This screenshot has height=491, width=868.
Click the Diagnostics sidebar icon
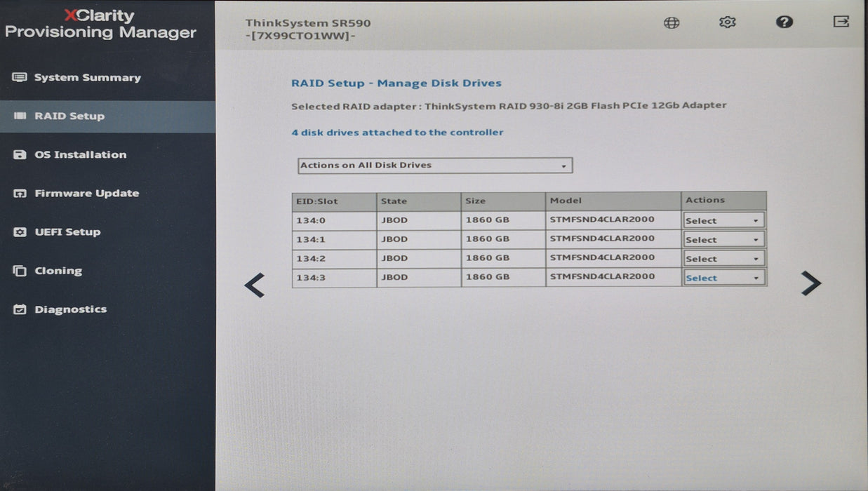coord(20,309)
